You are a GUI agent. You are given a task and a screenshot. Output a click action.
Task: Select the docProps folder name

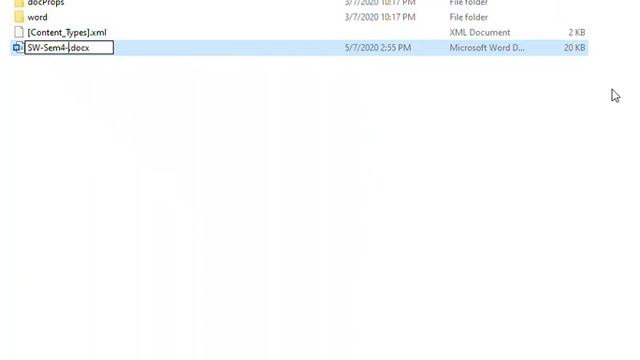(x=46, y=3)
